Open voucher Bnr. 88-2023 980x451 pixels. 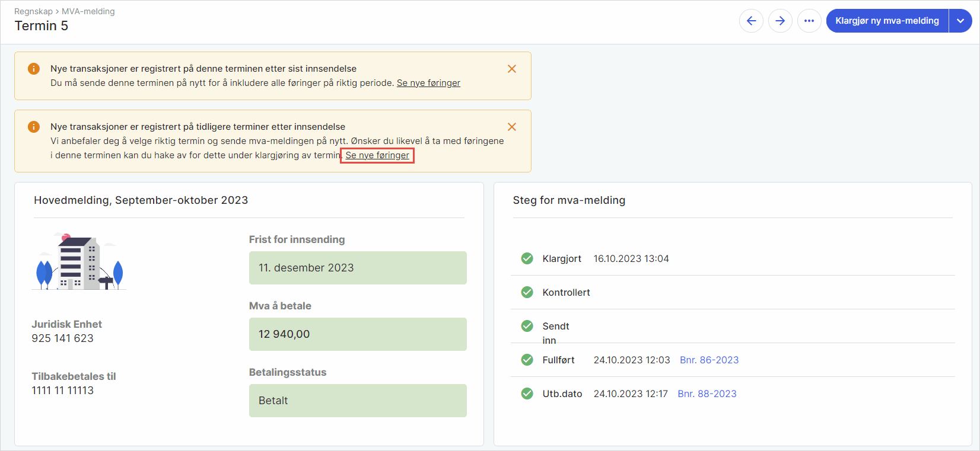click(707, 394)
